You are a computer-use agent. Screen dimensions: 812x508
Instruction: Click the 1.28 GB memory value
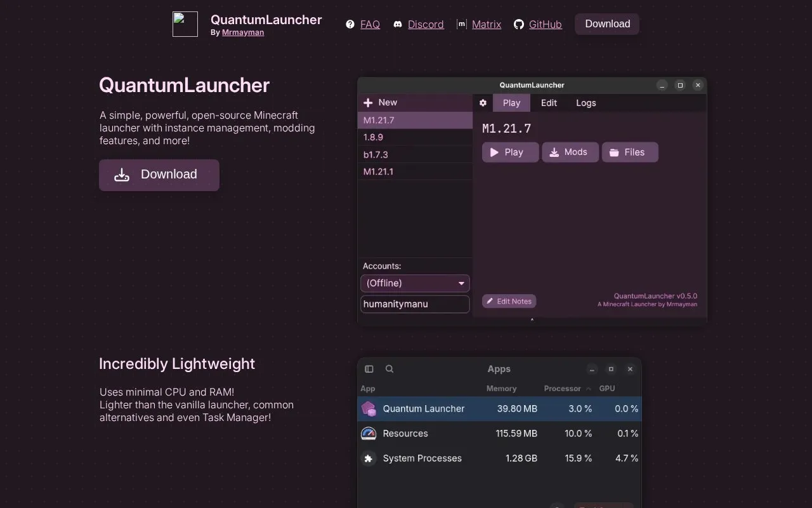pyautogui.click(x=521, y=458)
